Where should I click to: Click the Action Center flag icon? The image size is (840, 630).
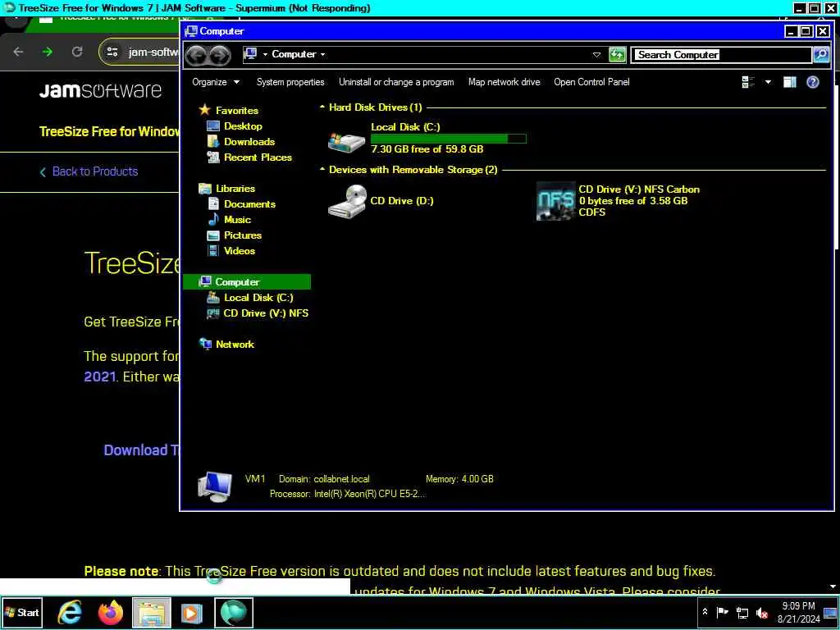[723, 612]
